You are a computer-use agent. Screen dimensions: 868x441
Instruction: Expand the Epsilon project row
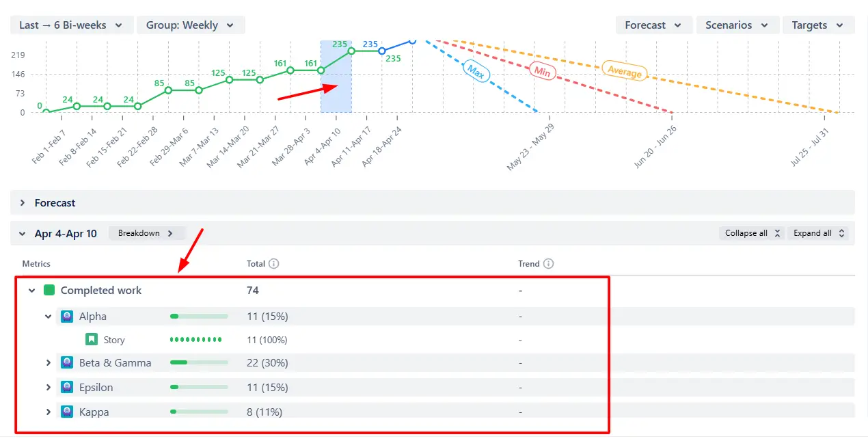pyautogui.click(x=49, y=388)
